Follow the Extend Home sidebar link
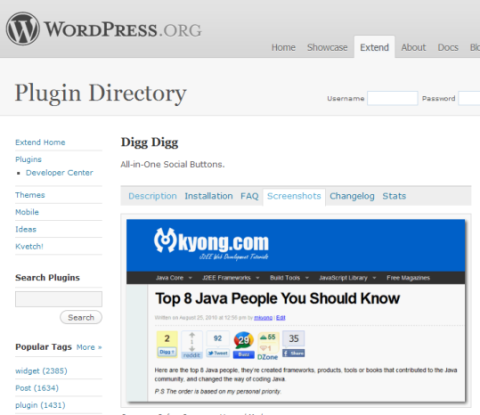This screenshot has width=480, height=415. tap(40, 142)
